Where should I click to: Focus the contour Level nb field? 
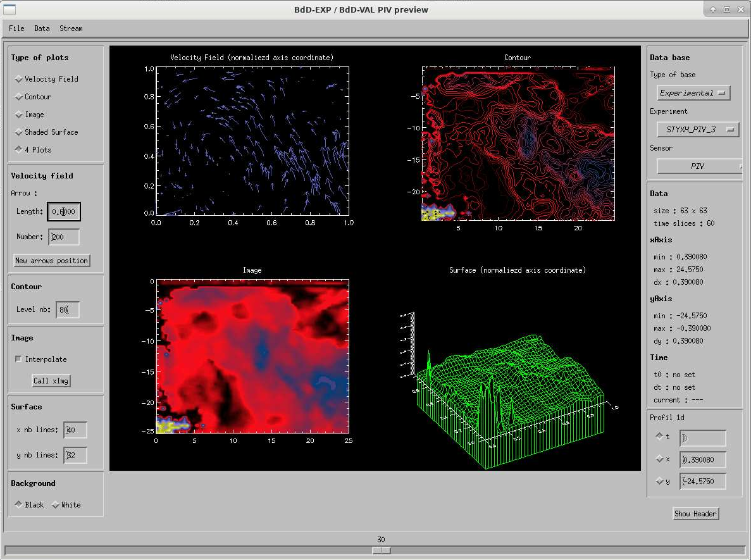[67, 310]
